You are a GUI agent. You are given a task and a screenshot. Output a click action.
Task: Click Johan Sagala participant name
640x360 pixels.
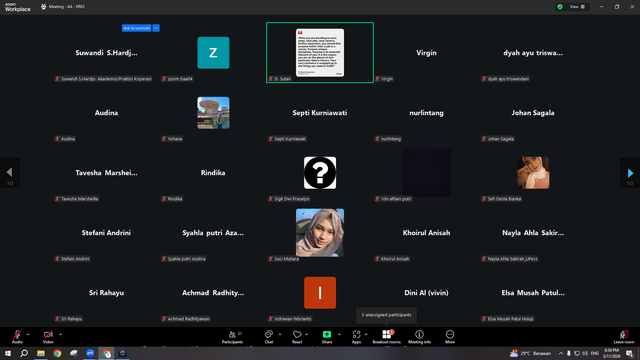[x=533, y=113]
